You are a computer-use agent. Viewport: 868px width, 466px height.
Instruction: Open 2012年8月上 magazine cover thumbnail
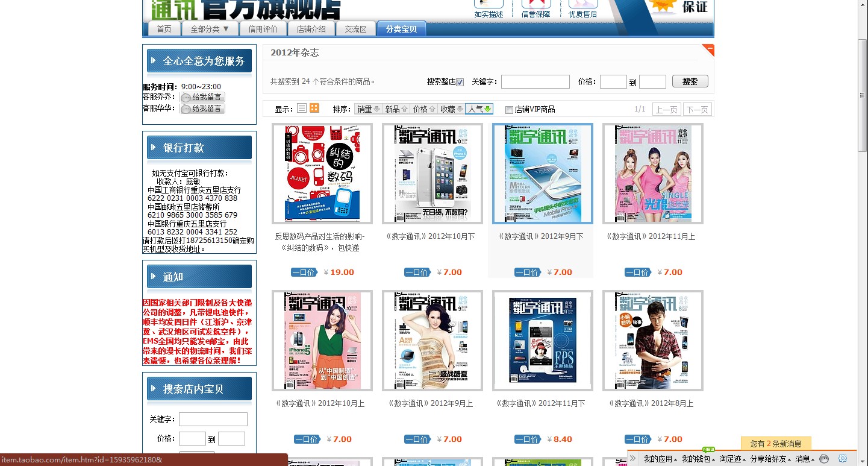pos(653,341)
